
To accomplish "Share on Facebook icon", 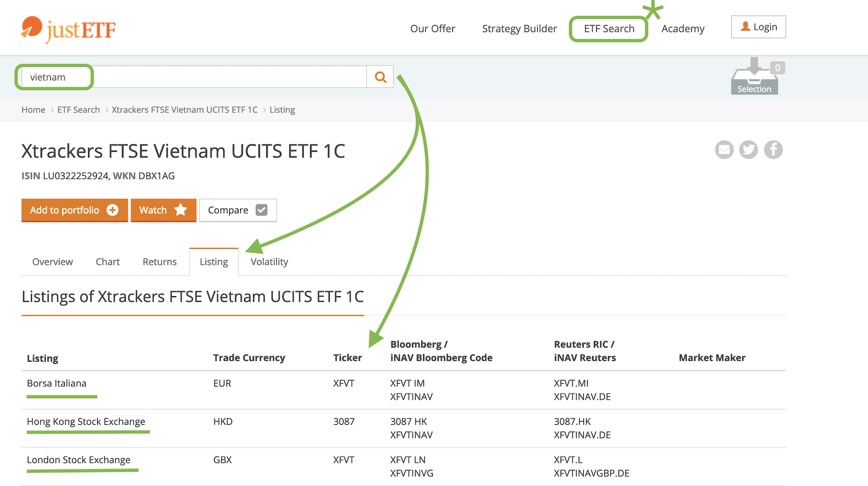I will 773,150.
